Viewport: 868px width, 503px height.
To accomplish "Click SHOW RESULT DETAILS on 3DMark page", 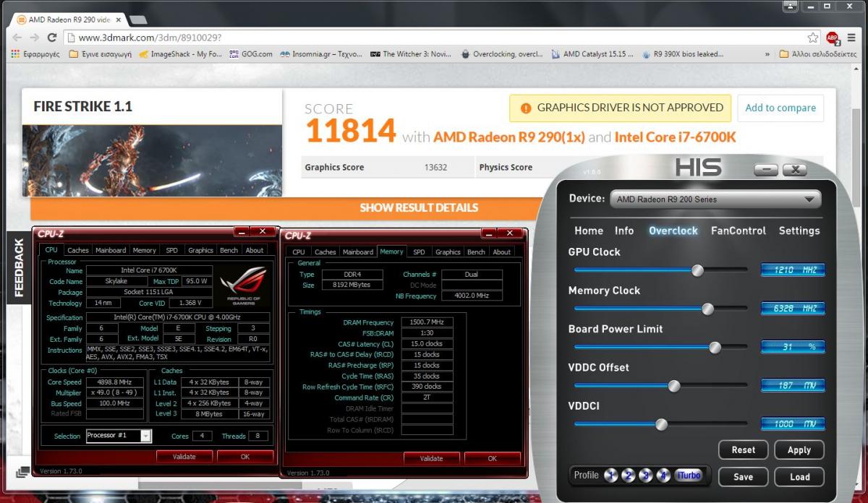I will [x=419, y=208].
